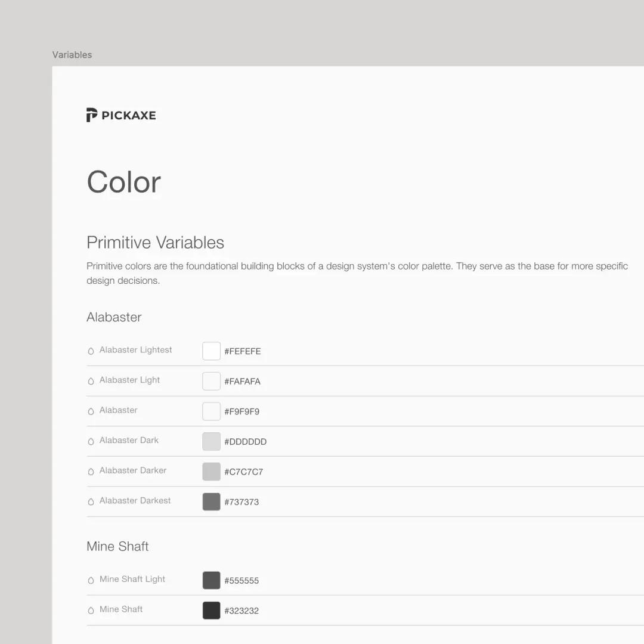Click the #F9F9F9 hex value text
The height and width of the screenshot is (644, 644).
pos(242,411)
